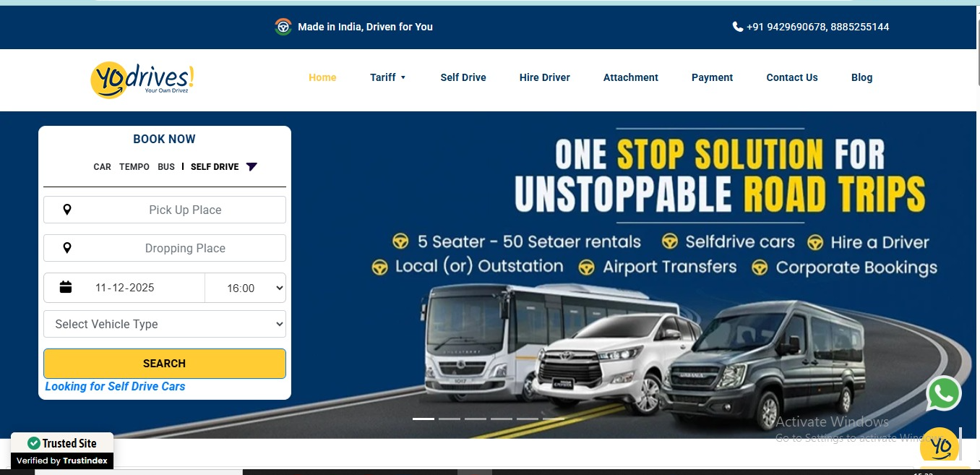Open the Contact Us menu item

pos(792,77)
